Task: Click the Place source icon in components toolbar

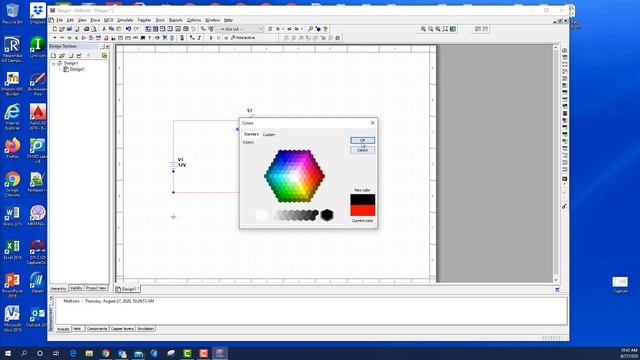Action: (x=55, y=38)
